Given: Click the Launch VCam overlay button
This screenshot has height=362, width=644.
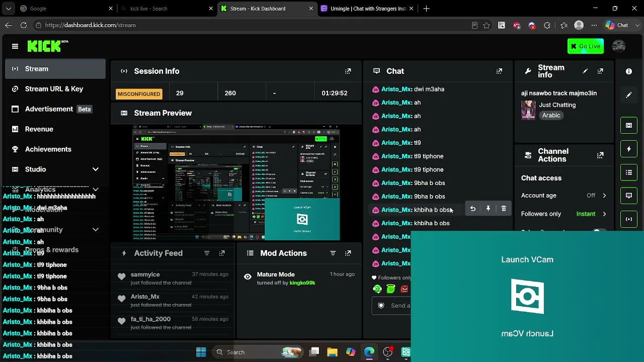Looking at the screenshot, I should [x=527, y=296].
